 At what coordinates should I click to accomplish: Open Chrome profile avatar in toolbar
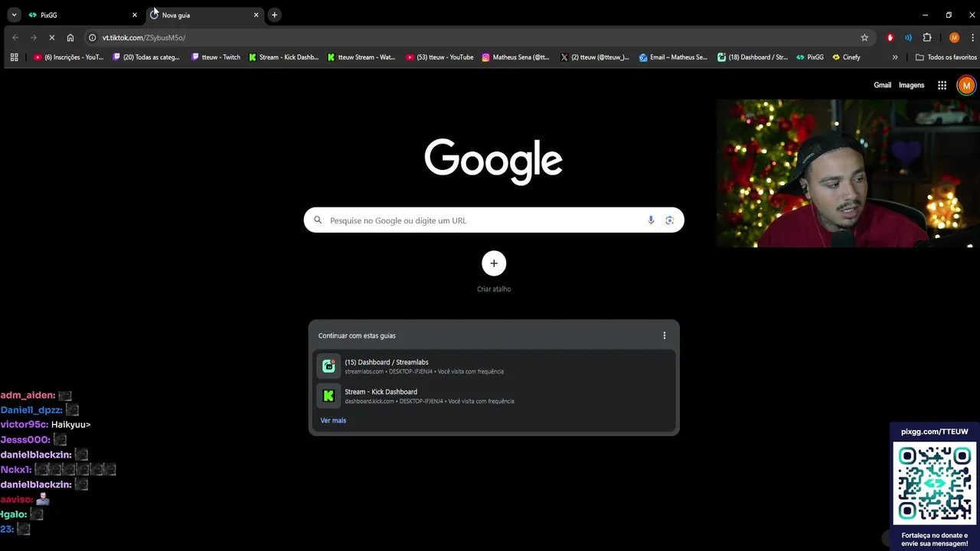[x=954, y=37]
